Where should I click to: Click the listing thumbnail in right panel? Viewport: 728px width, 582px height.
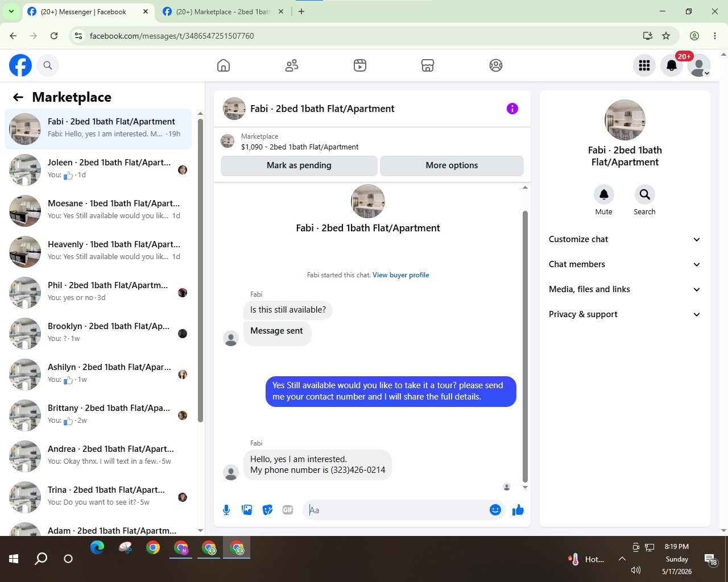pyautogui.click(x=625, y=120)
